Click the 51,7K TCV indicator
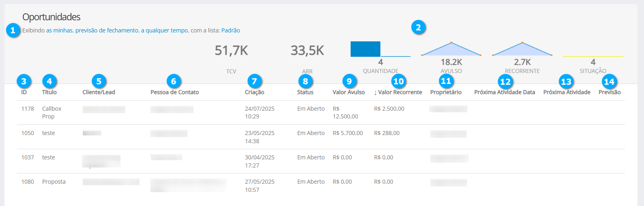644x206 pixels. pos(231,51)
